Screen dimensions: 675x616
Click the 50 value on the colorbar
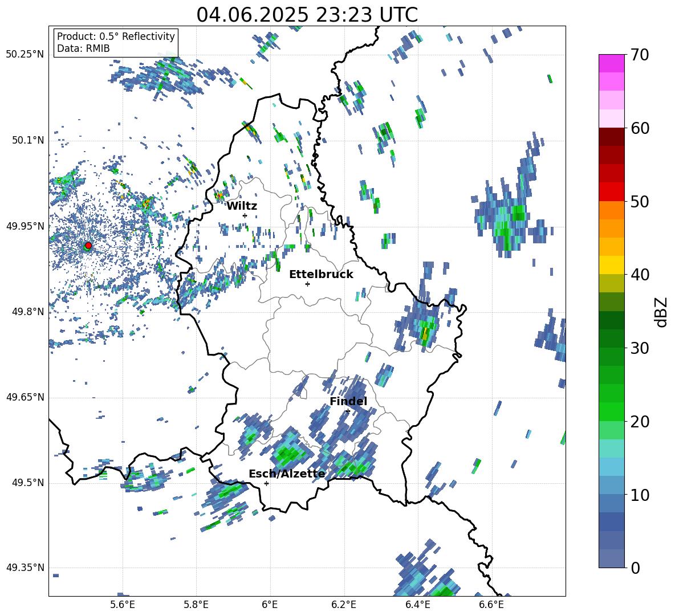point(640,201)
